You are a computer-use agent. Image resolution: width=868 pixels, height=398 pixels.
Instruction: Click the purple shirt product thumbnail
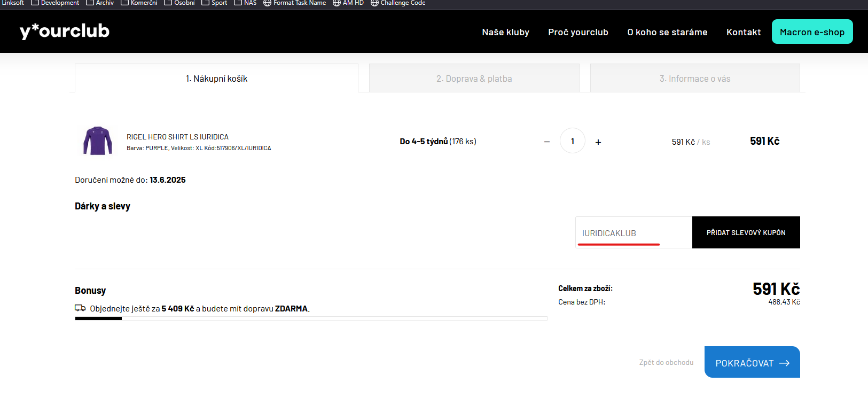pos(98,141)
